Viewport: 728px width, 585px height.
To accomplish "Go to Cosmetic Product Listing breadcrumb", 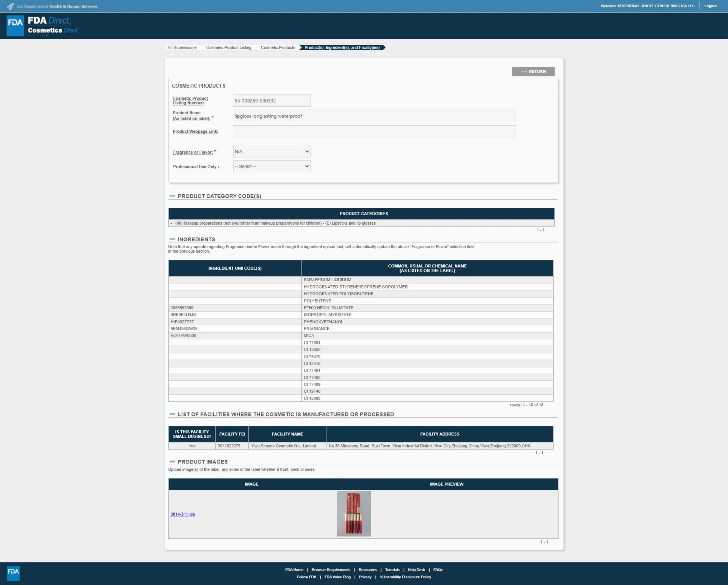I will coord(229,48).
